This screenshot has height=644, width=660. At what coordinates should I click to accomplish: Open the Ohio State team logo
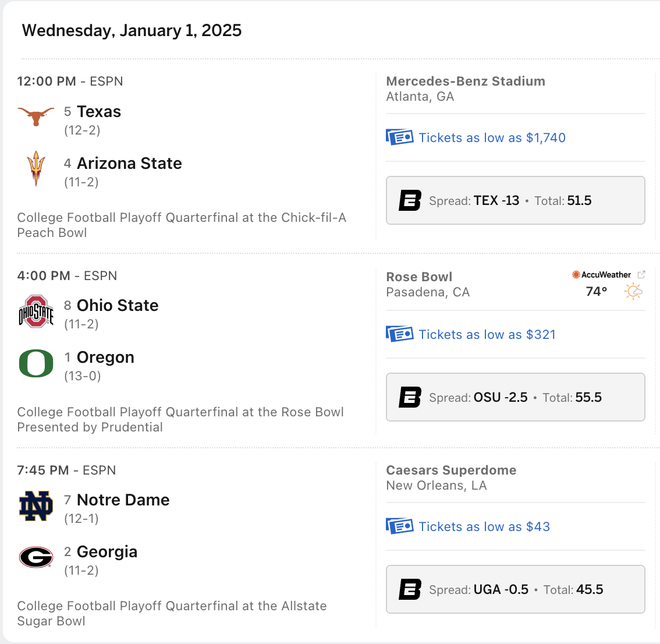(36, 312)
